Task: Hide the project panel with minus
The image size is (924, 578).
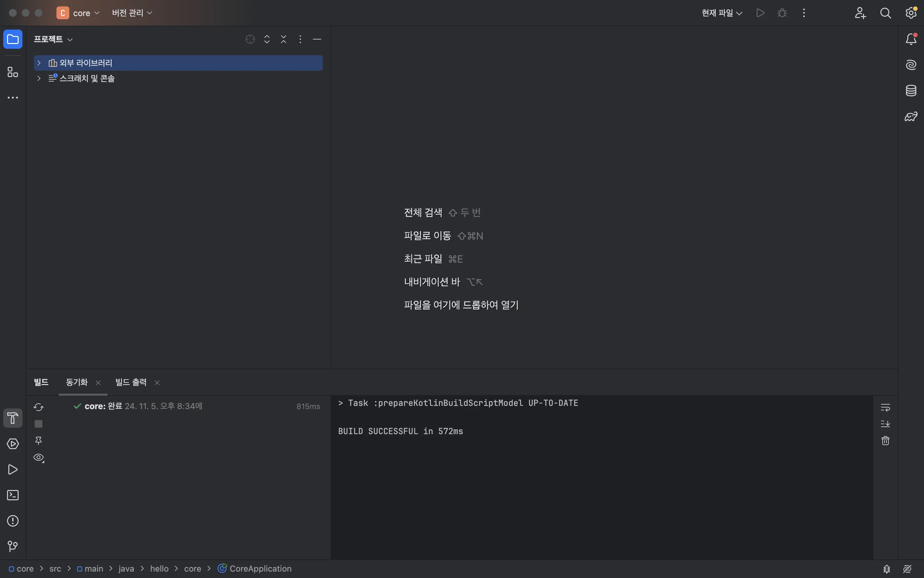Action: click(317, 39)
